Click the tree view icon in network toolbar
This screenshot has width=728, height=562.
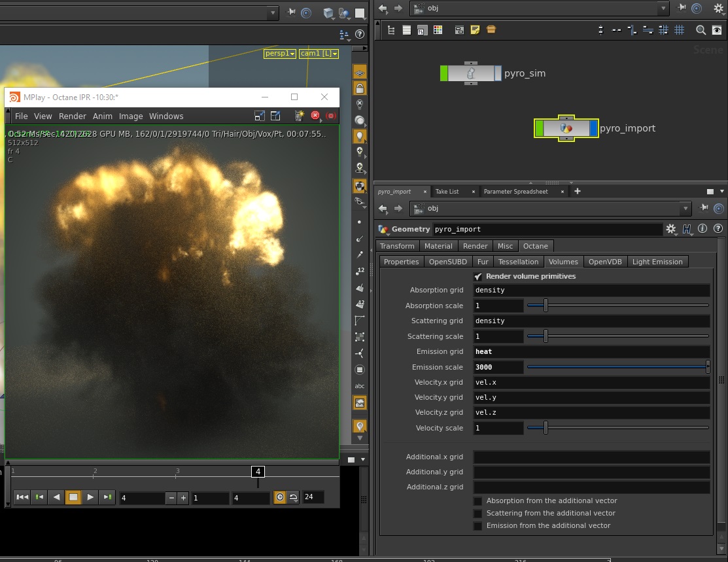tap(391, 30)
